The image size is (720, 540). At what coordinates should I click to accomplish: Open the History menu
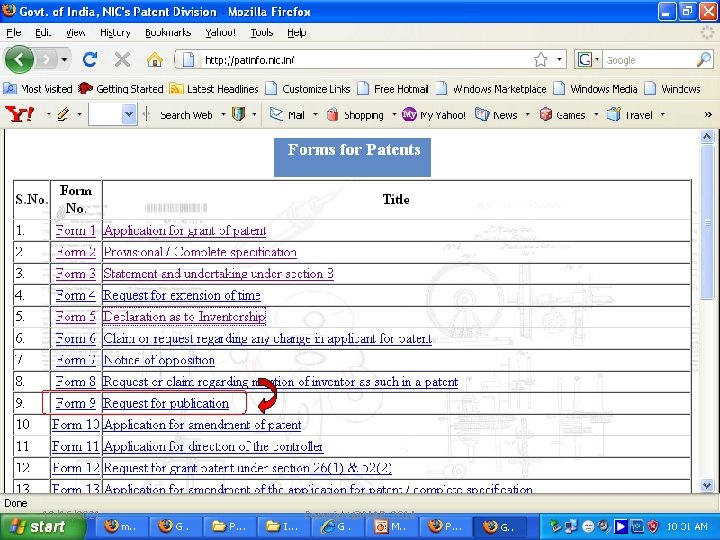tap(115, 33)
